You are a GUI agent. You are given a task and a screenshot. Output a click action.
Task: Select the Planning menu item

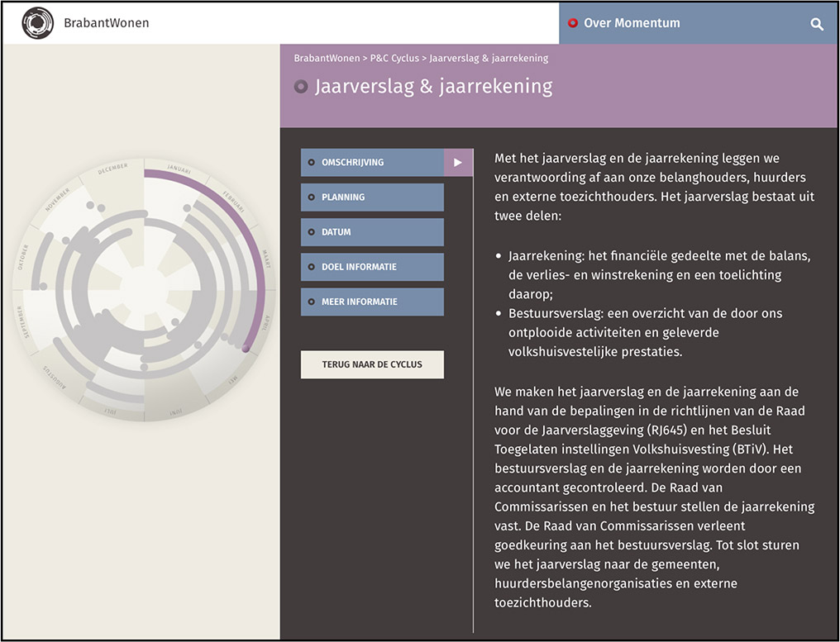[372, 197]
